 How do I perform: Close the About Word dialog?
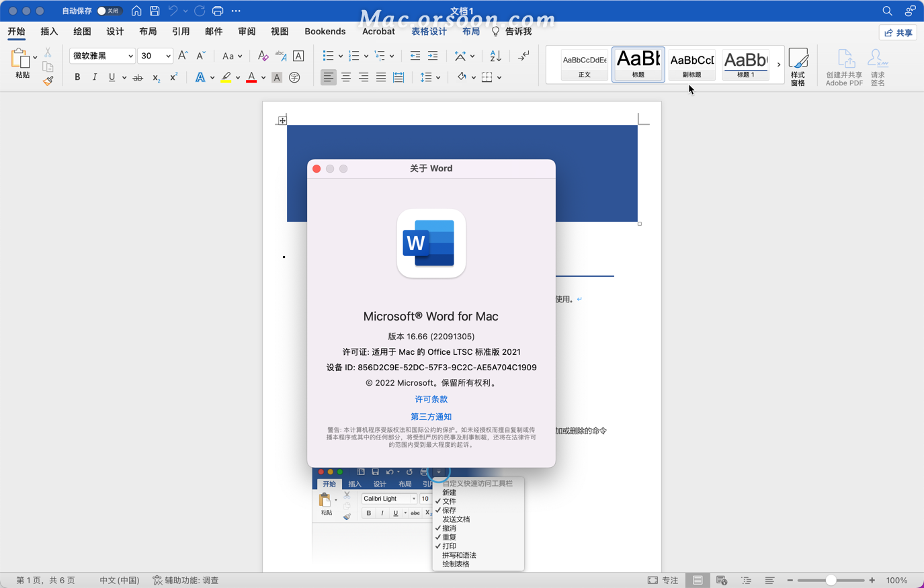pos(317,169)
